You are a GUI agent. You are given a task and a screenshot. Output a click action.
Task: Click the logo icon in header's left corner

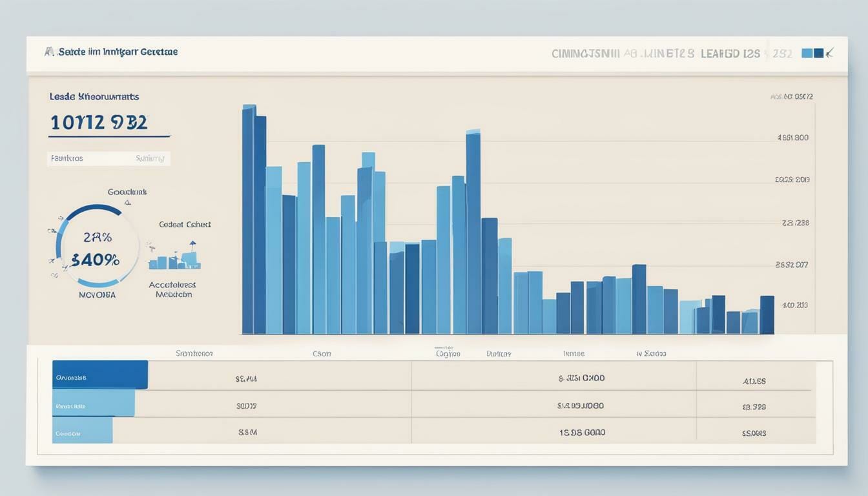point(49,52)
